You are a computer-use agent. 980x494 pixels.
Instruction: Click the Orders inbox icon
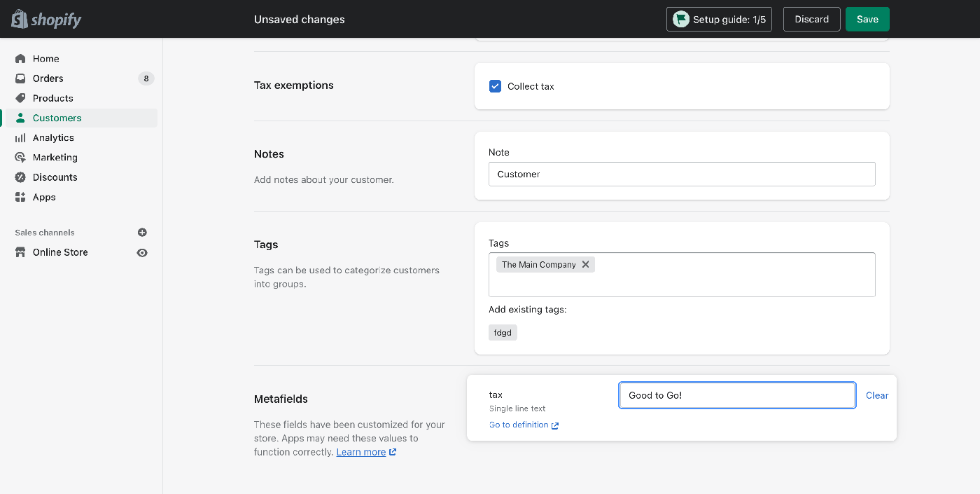pos(20,78)
